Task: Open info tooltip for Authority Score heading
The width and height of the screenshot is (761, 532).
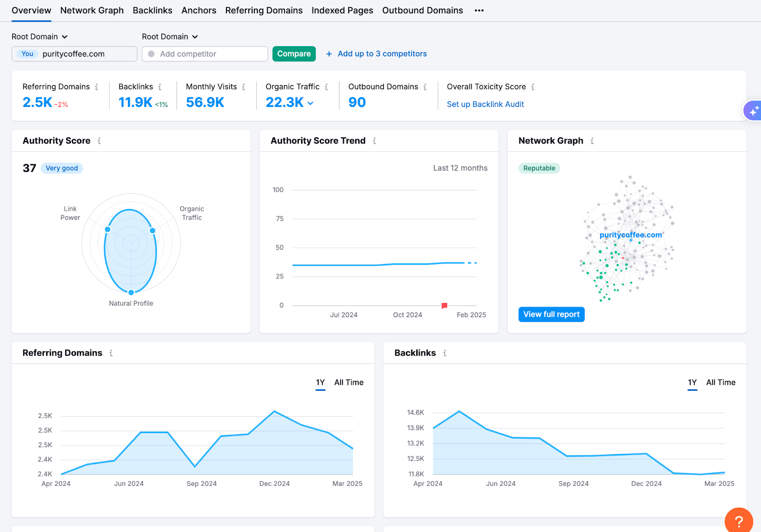Action: pyautogui.click(x=99, y=141)
